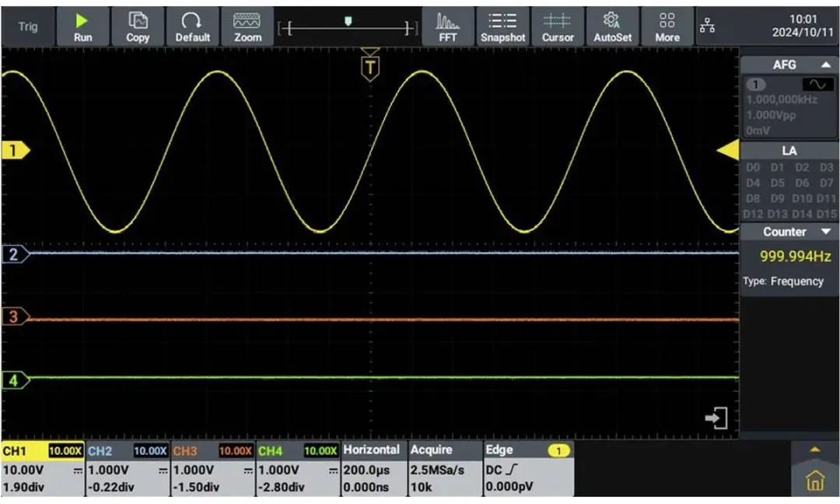The width and height of the screenshot is (840, 504).
Task: Toggle digital channel D7
Action: [x=827, y=184]
